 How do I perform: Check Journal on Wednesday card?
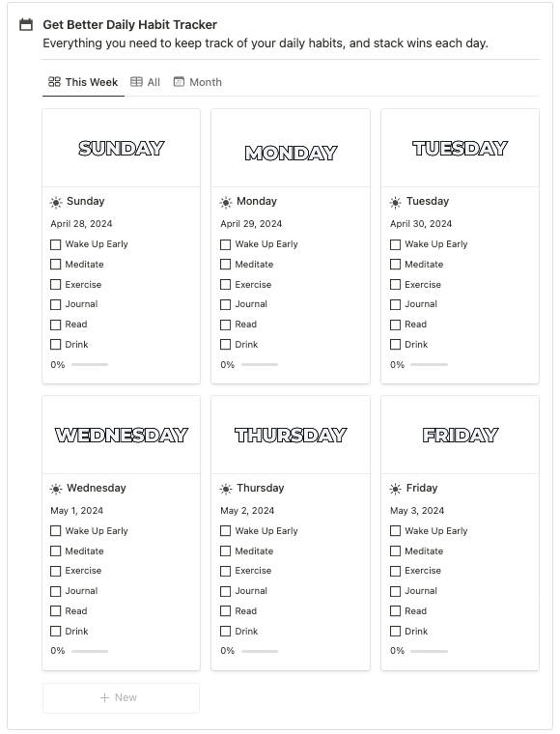pyautogui.click(x=56, y=591)
